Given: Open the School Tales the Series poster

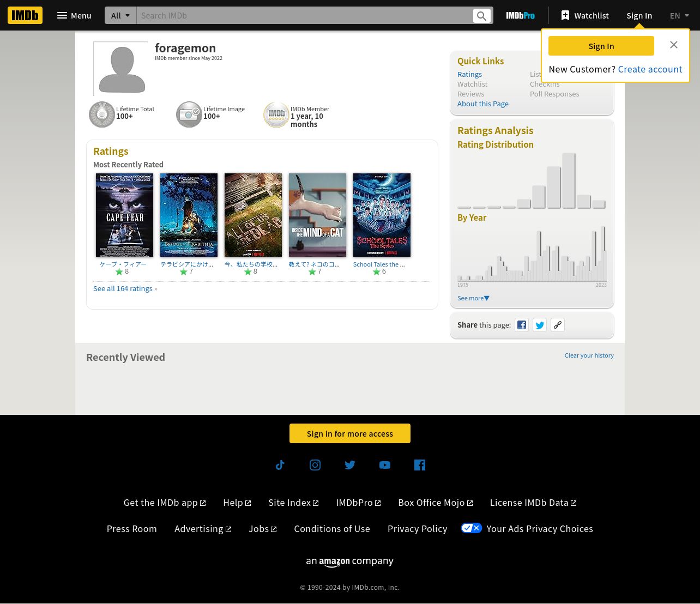Looking at the screenshot, I should tap(382, 215).
